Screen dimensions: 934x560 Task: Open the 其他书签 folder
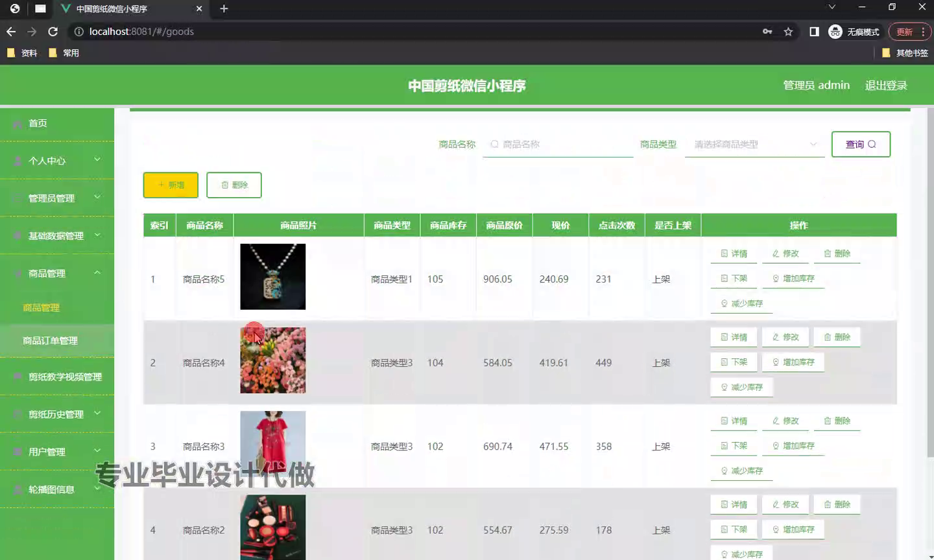tap(905, 53)
